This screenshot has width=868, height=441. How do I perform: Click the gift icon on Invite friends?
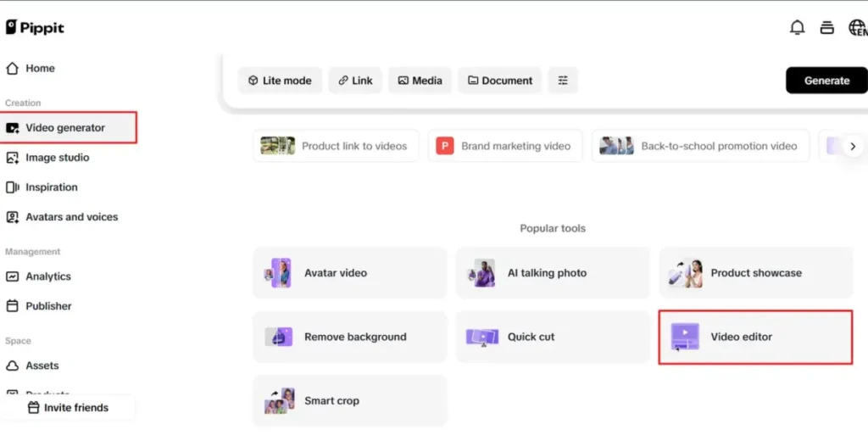coord(34,407)
